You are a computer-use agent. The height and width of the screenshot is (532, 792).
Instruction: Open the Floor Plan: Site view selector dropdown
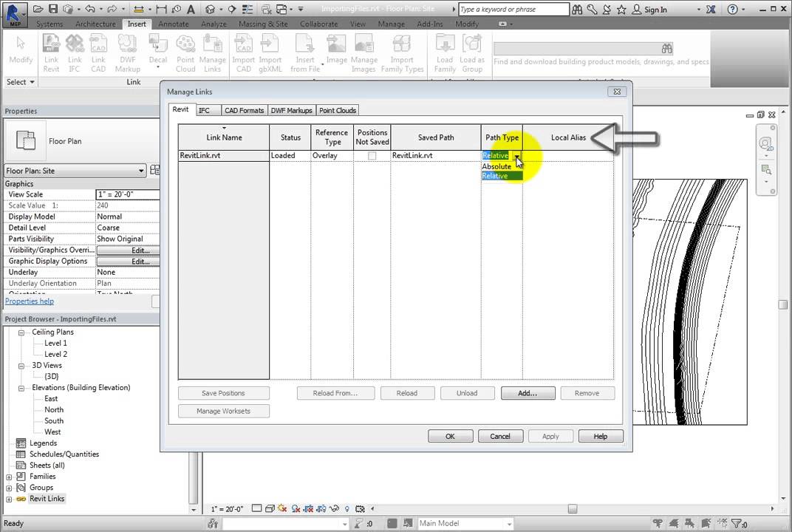coord(141,171)
